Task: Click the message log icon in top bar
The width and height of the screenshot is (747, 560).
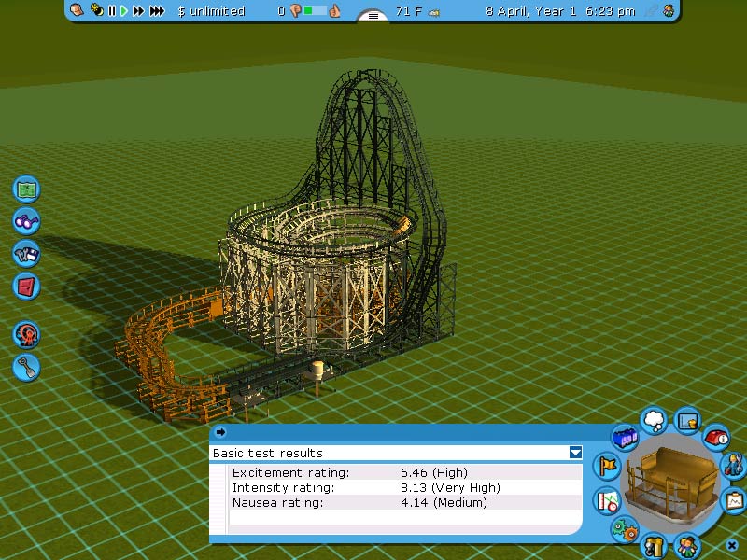Action: tap(77, 9)
